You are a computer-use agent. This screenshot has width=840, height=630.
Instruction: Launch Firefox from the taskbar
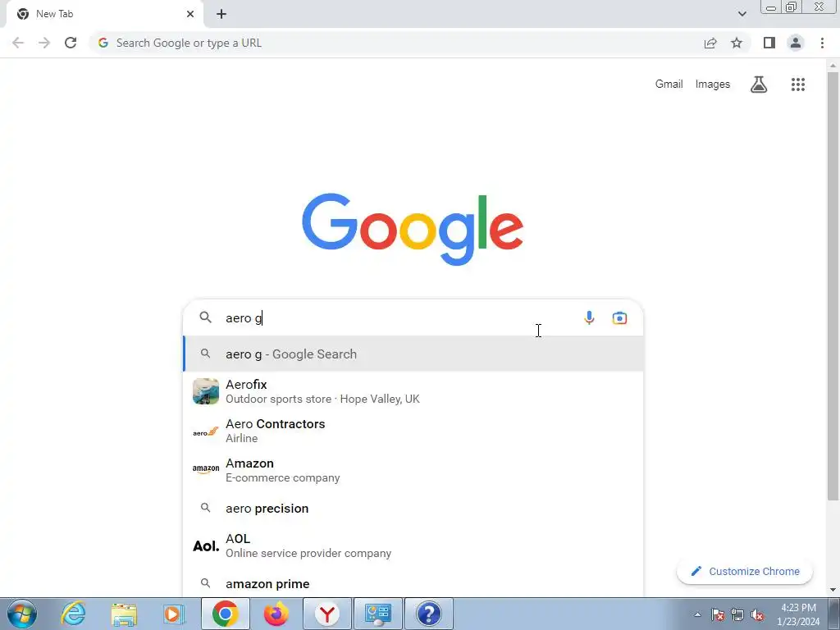[276, 614]
